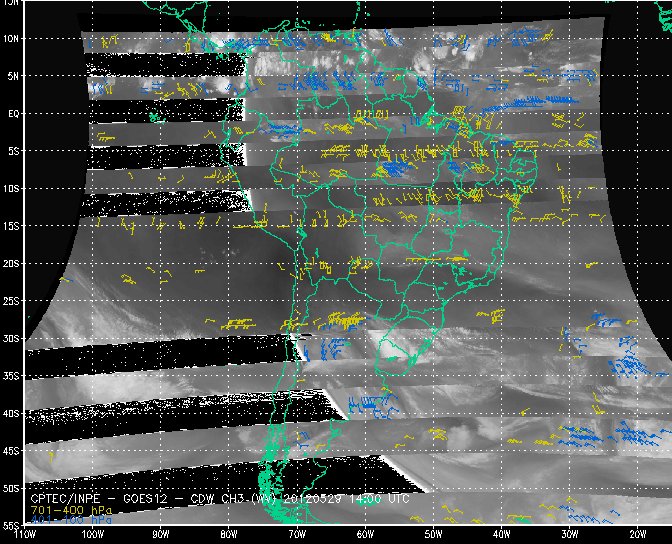Click the 20S latitude label
This screenshot has width=672, height=544.
[x=11, y=264]
